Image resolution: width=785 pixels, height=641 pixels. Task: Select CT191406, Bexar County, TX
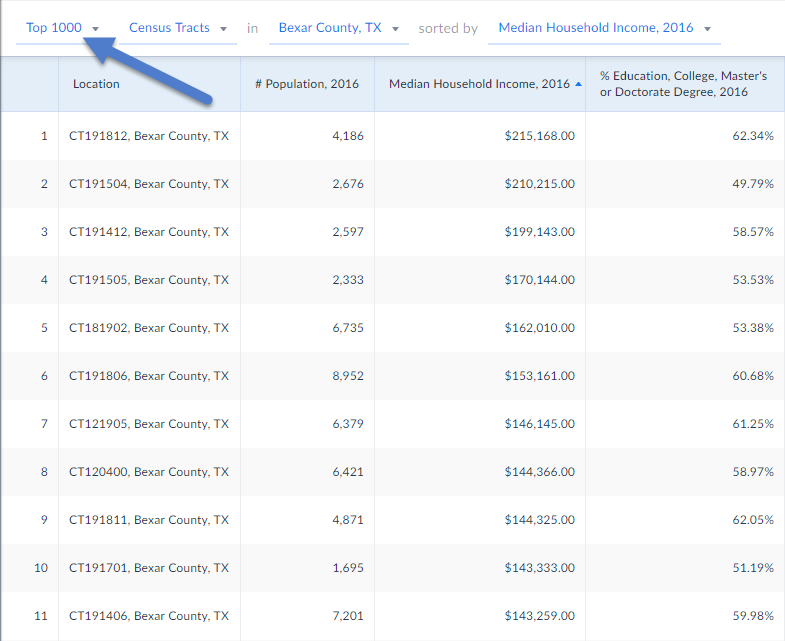tap(149, 616)
